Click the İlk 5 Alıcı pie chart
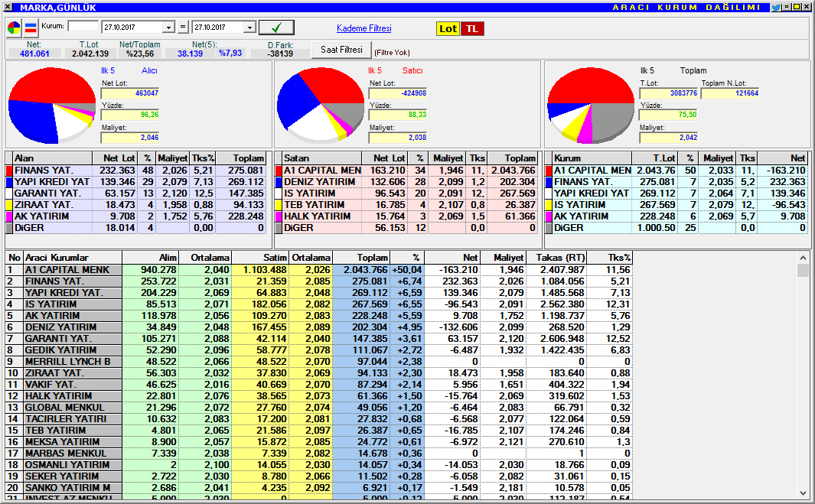The width and height of the screenshot is (815, 504). [x=52, y=106]
